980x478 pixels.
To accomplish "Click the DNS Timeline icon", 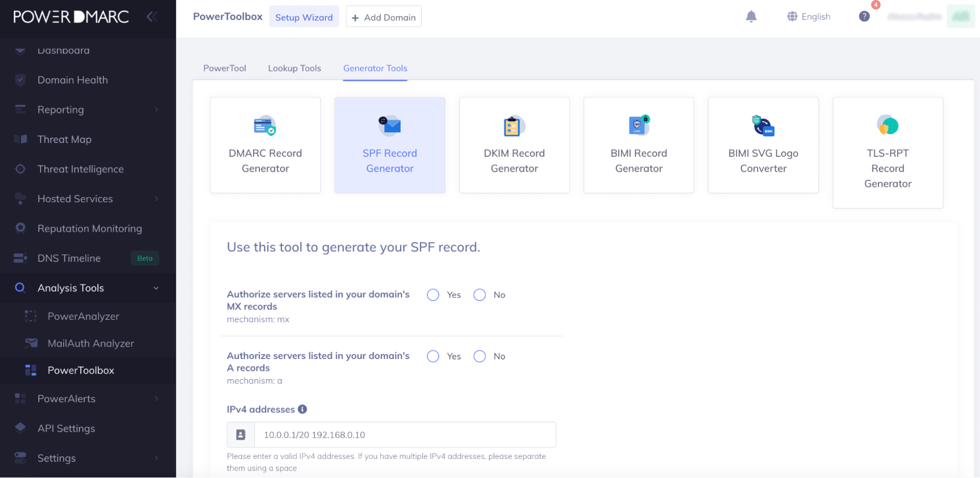I will [x=20, y=258].
